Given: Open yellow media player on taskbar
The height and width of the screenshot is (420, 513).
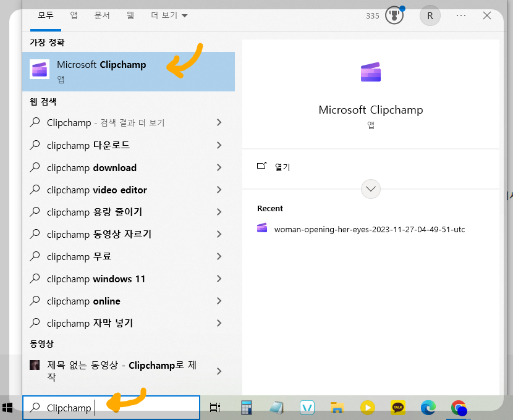Looking at the screenshot, I should (x=367, y=408).
